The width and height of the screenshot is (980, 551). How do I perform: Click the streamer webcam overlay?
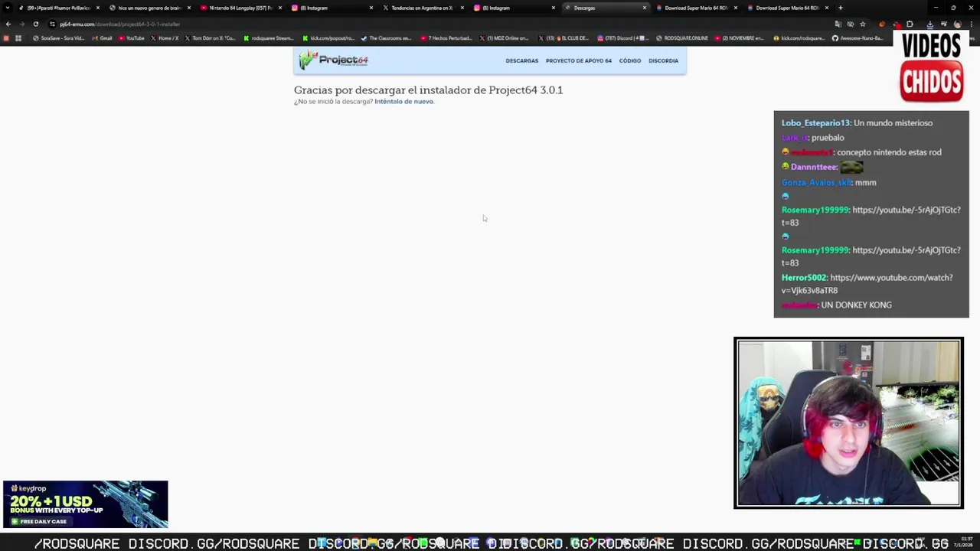848,422
